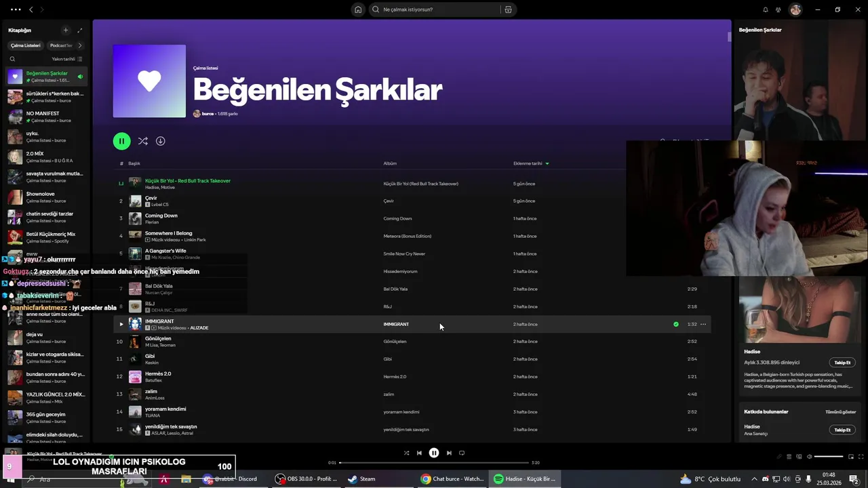Toggle shuffle in the bottom player bar
Image resolution: width=868 pixels, height=488 pixels.
tap(406, 453)
